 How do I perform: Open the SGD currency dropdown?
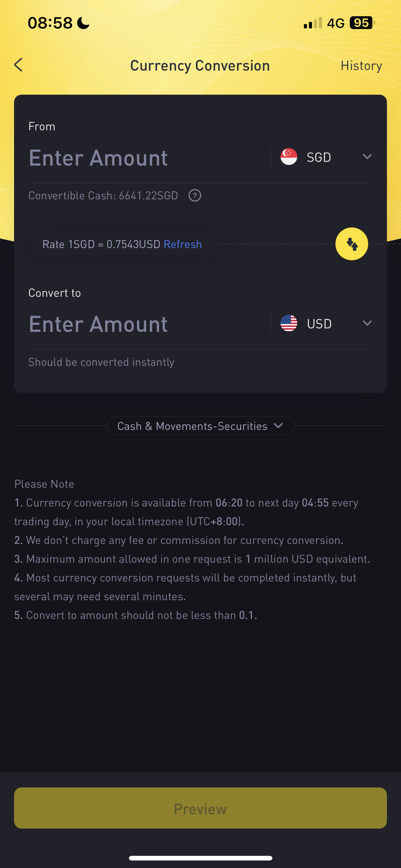[x=367, y=157]
